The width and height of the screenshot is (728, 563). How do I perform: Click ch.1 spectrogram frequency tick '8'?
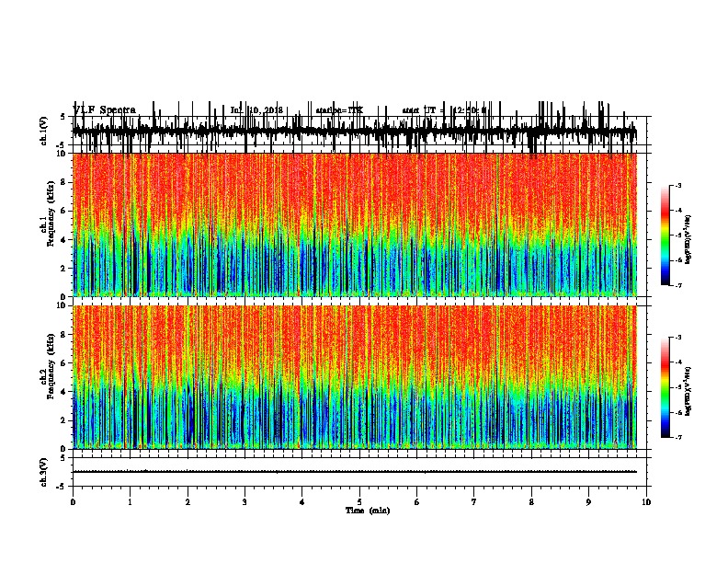[64, 182]
